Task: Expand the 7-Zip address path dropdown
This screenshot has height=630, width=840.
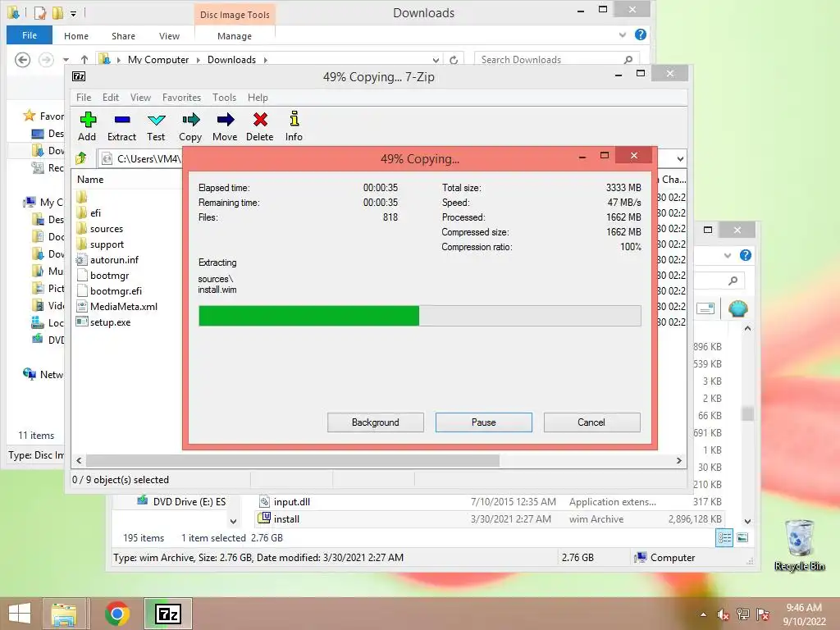Action: coord(680,158)
